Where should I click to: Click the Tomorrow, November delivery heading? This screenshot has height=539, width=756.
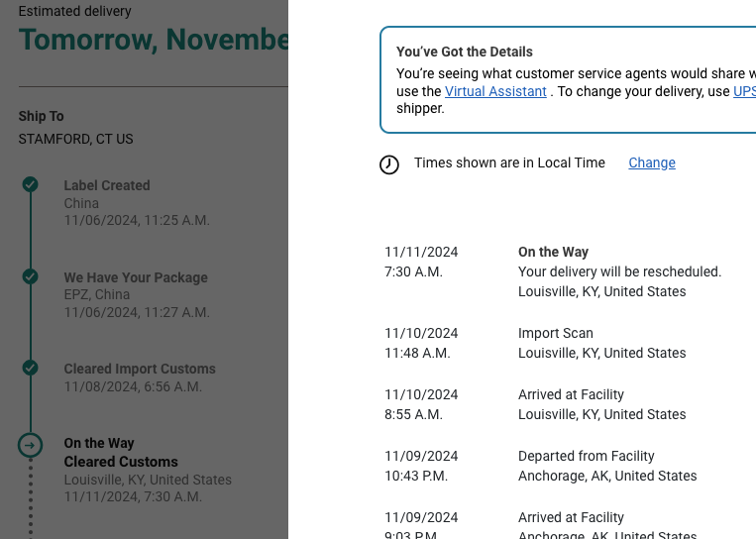pyautogui.click(x=154, y=40)
